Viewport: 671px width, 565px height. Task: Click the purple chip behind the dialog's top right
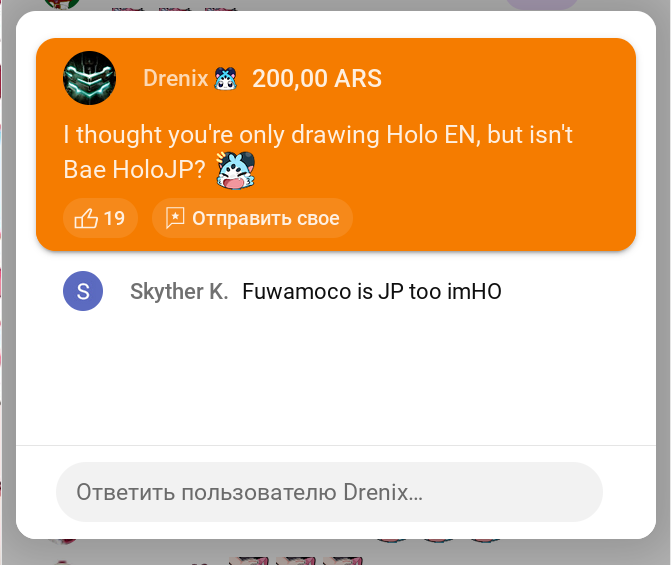click(542, 4)
